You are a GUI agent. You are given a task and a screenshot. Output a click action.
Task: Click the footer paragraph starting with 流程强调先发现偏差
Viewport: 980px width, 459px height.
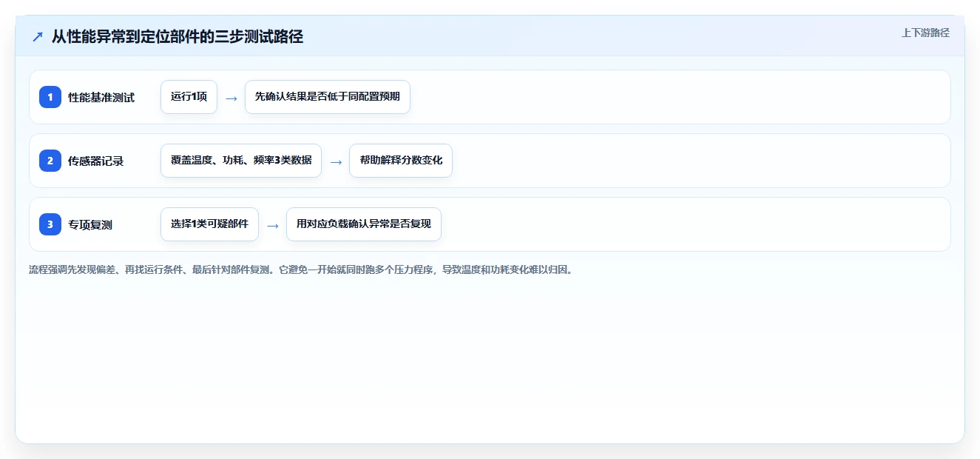pyautogui.click(x=301, y=269)
